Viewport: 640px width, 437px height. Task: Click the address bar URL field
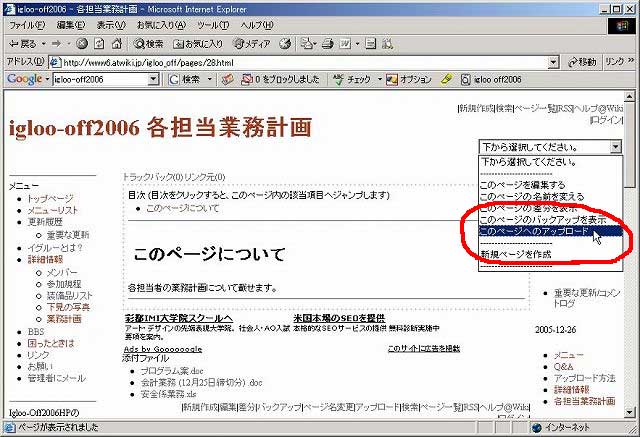click(304, 62)
